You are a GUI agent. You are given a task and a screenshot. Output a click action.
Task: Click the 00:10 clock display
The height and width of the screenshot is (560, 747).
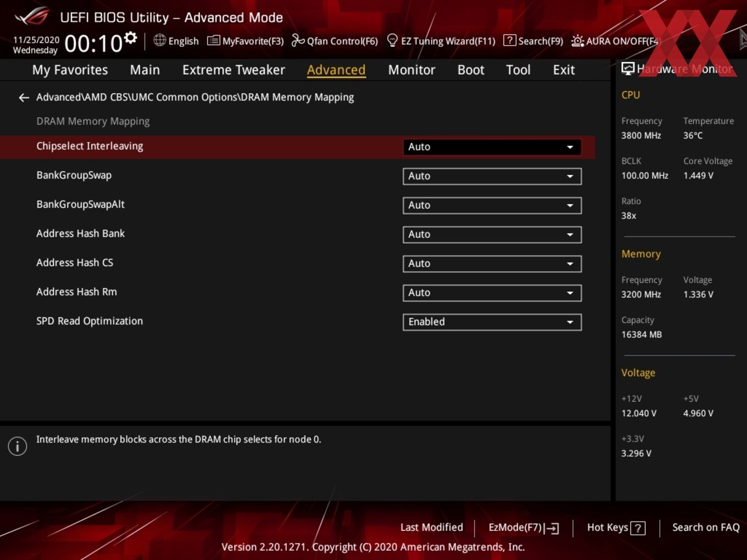click(x=93, y=44)
